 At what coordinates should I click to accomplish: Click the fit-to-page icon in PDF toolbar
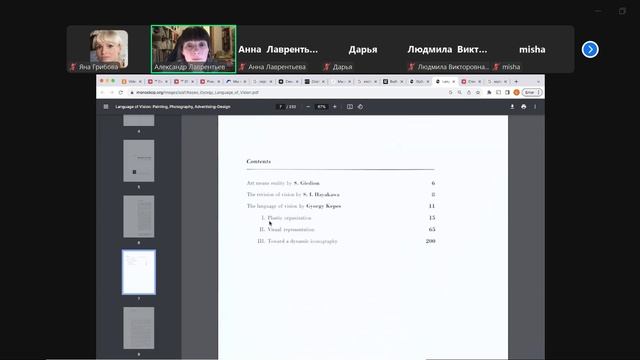coord(350,107)
